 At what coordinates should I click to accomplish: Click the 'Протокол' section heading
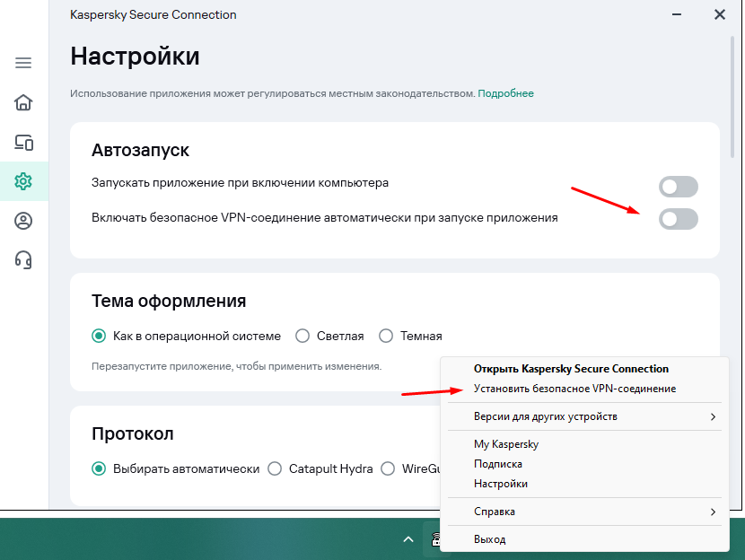(133, 433)
